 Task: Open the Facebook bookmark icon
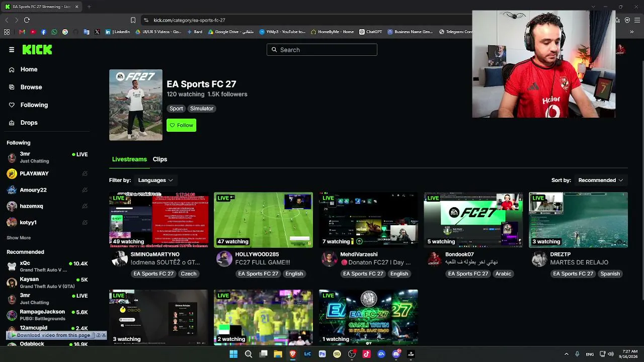44,32
